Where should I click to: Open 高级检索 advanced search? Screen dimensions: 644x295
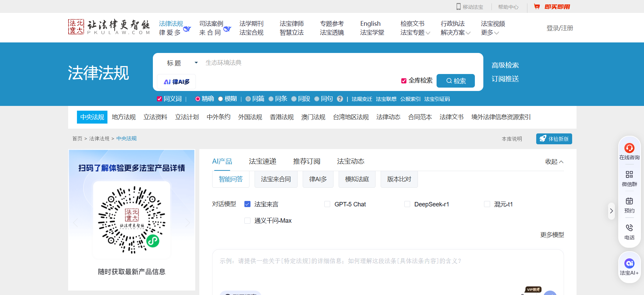point(505,65)
